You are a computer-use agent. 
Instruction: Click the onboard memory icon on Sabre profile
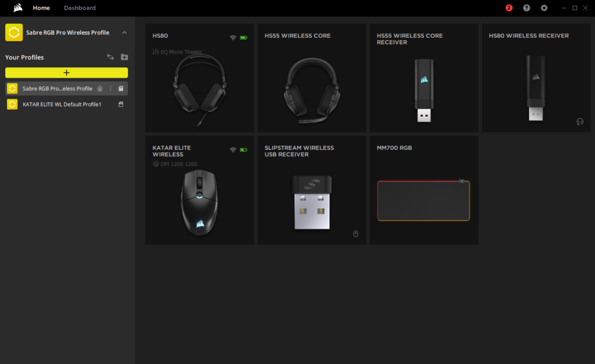[x=121, y=88]
